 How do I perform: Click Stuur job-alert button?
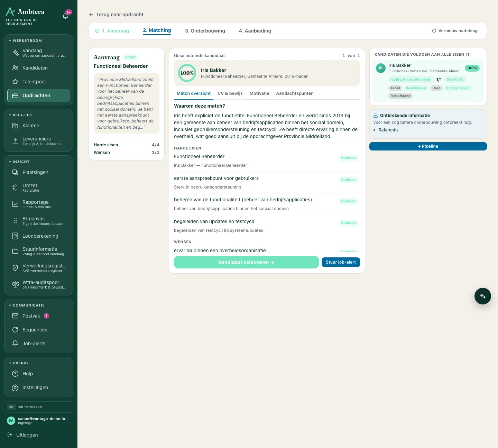341,262
